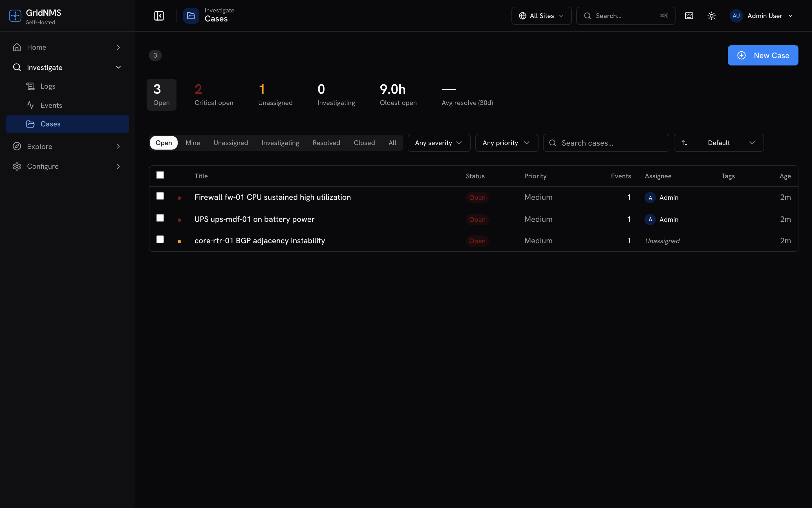
Task: Click the red severity dot for Firewall case
Action: point(179,198)
